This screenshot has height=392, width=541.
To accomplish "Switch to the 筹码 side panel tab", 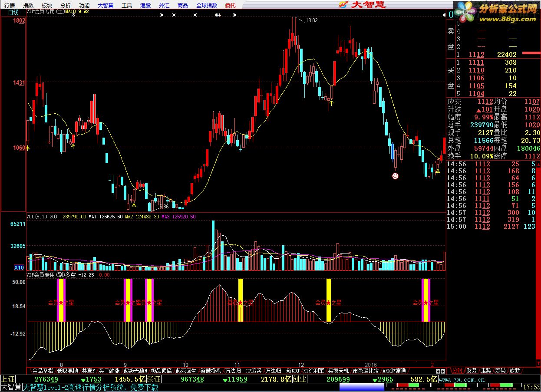I will coord(500,371).
